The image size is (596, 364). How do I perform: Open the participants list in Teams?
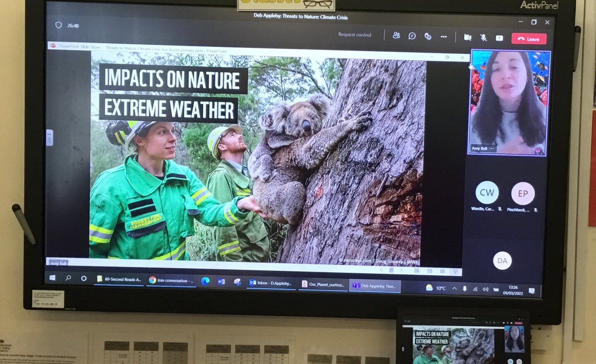click(x=397, y=36)
